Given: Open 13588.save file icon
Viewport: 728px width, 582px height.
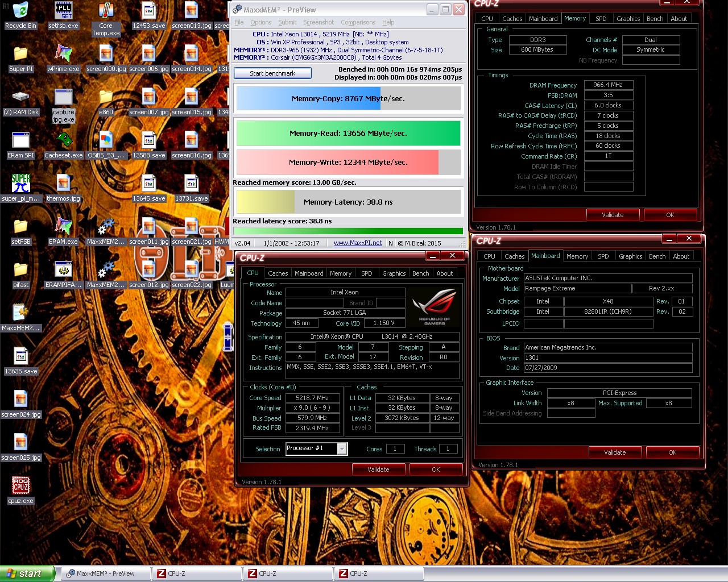Looking at the screenshot, I should (149, 145).
